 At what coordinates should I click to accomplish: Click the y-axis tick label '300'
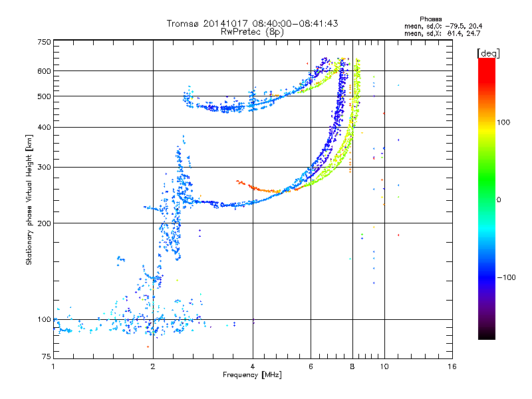point(44,168)
